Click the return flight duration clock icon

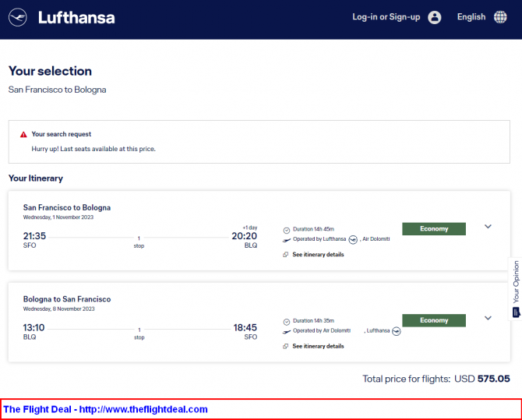286,322
